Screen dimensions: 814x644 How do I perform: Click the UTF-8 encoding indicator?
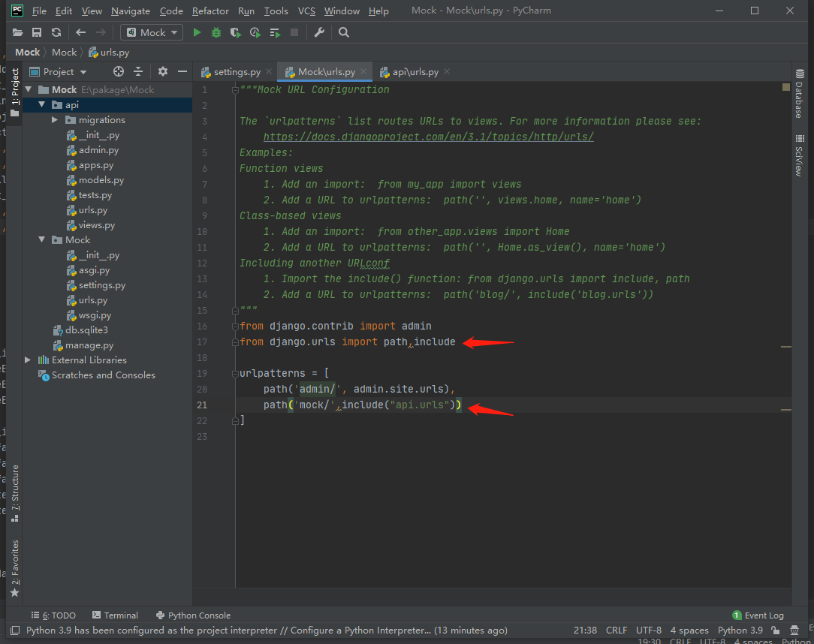[649, 630]
